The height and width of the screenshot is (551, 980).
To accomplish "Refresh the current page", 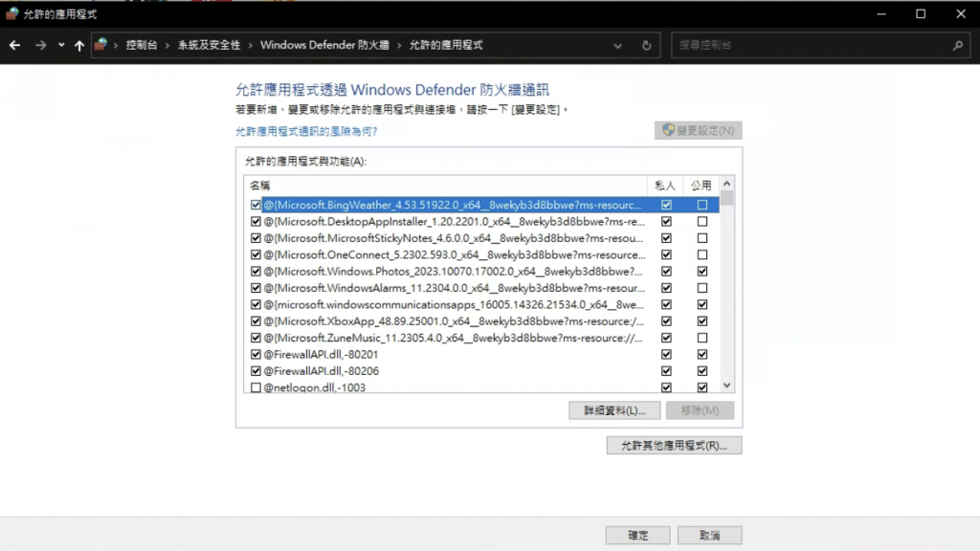I will click(646, 46).
